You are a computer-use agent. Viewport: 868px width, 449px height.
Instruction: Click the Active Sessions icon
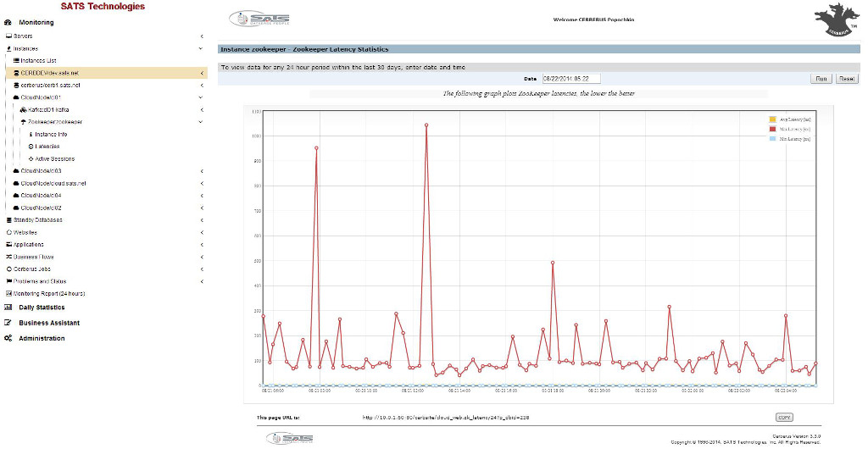[31, 158]
